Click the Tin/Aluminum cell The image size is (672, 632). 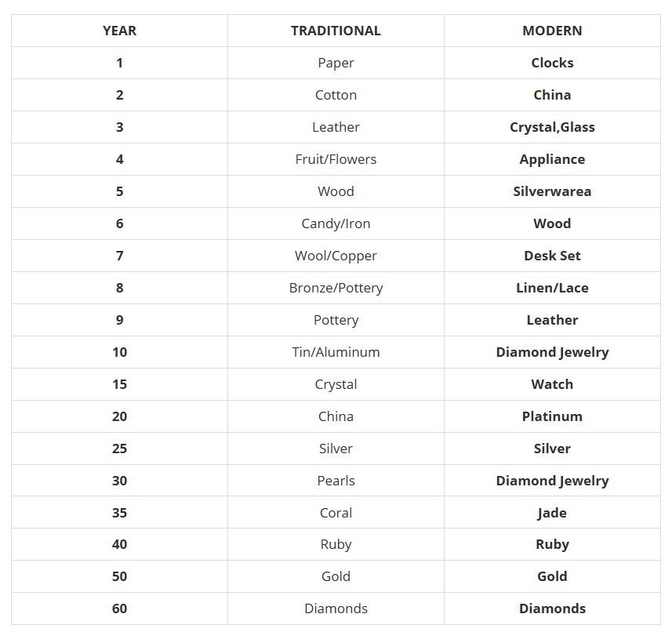336,352
